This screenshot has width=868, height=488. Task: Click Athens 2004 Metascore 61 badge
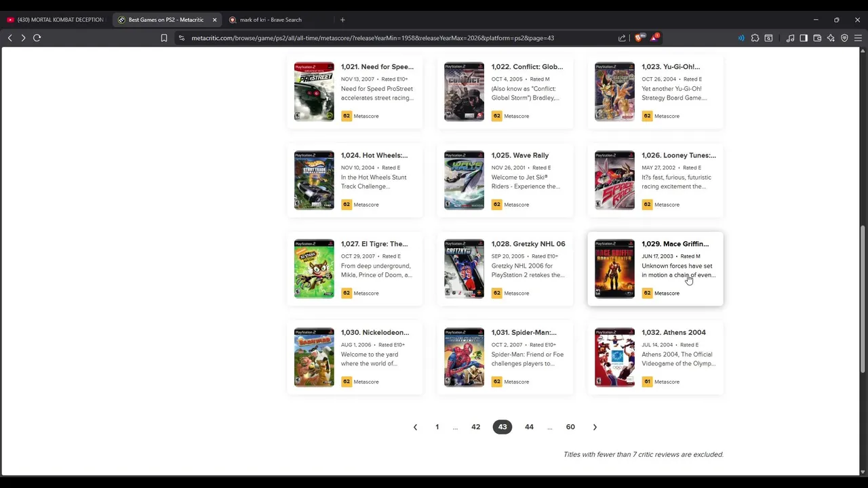[647, 382]
